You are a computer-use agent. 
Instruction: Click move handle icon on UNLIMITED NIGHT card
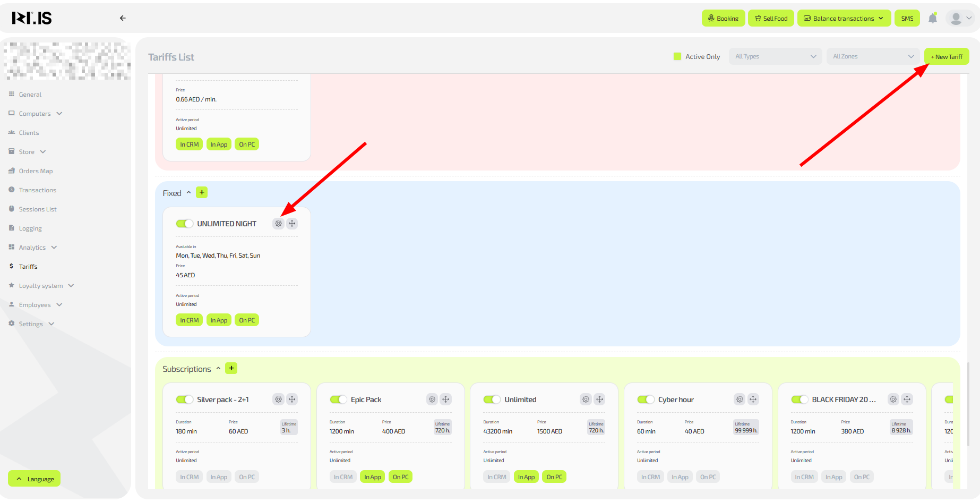click(x=292, y=224)
